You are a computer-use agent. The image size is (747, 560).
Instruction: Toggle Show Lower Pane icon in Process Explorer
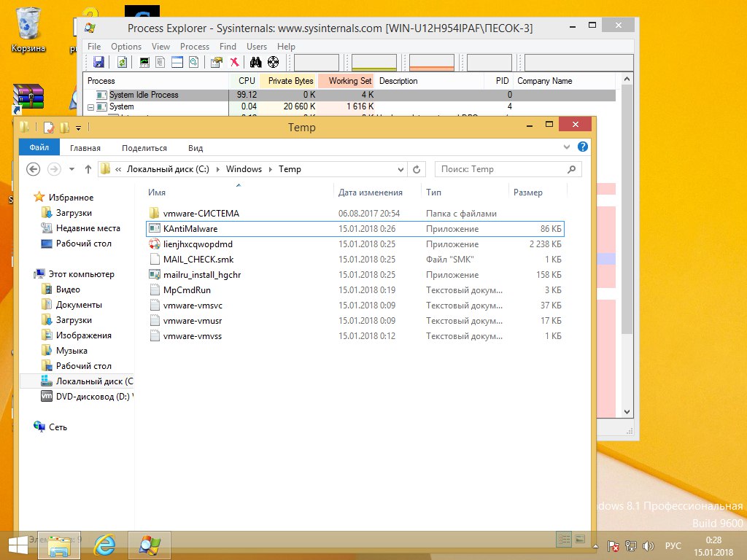pyautogui.click(x=177, y=62)
